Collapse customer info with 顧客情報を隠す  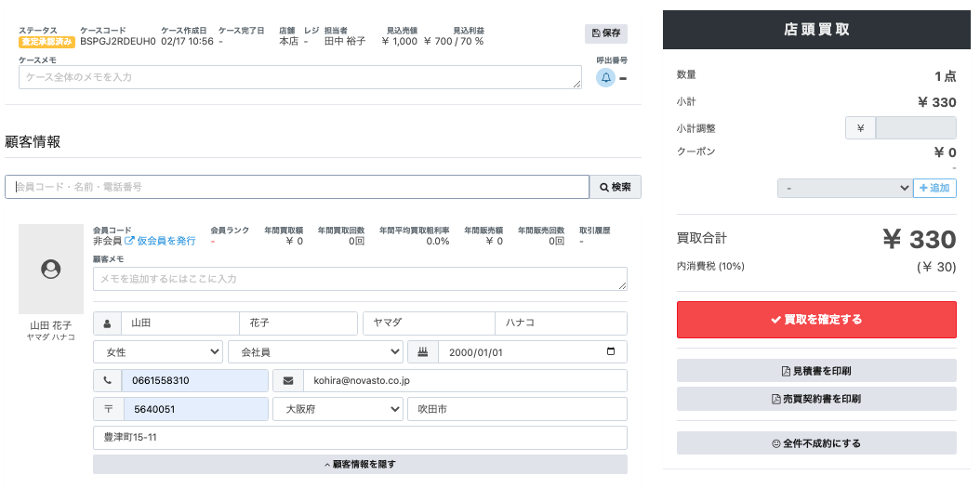360,464
